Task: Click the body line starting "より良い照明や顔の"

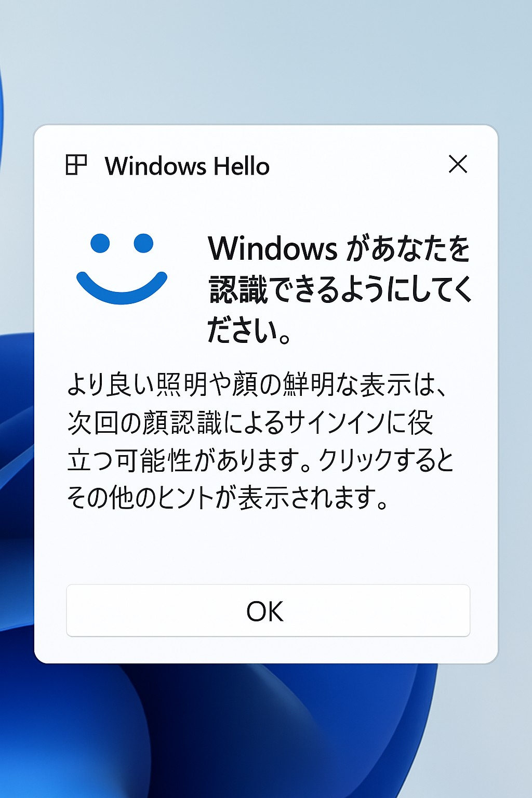Action: click(x=257, y=385)
